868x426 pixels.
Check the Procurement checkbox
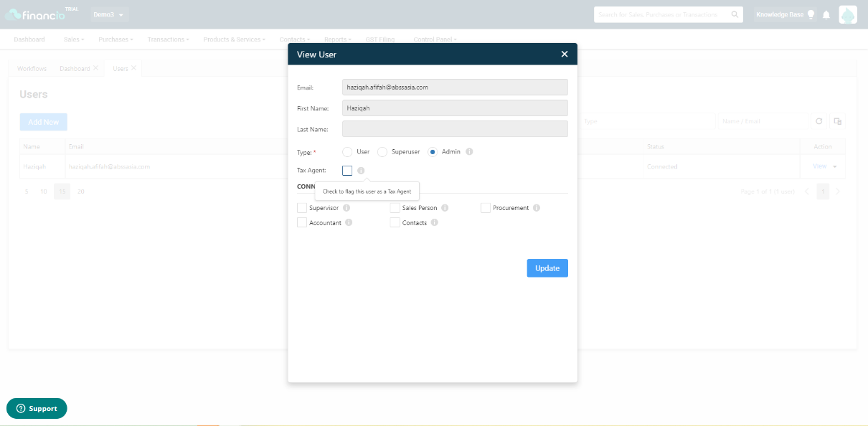click(x=486, y=208)
